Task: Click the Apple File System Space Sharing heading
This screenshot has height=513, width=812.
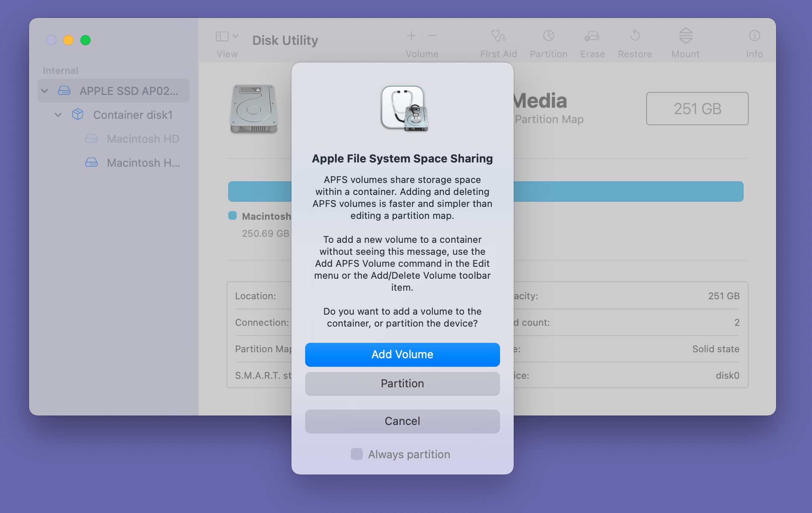Action: click(x=402, y=159)
